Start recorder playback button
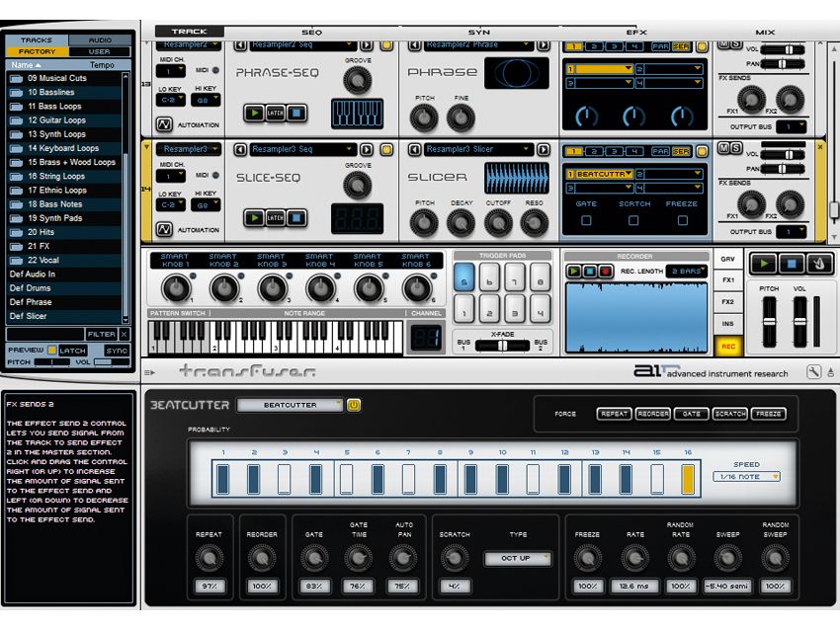840x630 pixels. [574, 272]
